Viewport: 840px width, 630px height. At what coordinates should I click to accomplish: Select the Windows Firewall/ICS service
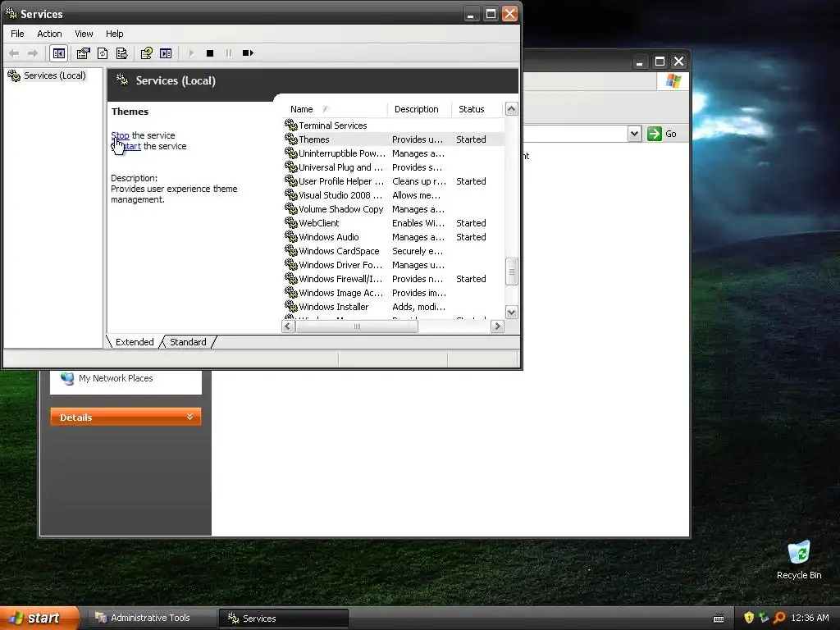point(394,279)
